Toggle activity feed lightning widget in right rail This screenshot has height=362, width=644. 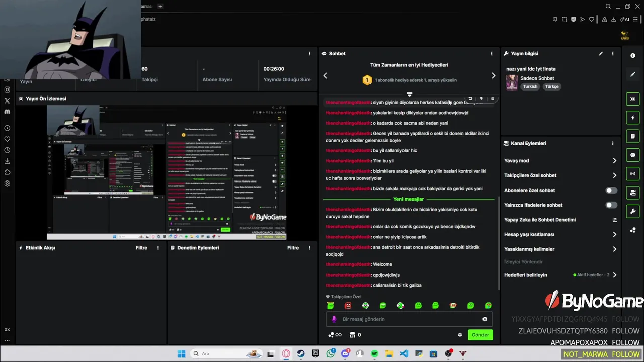(x=633, y=118)
